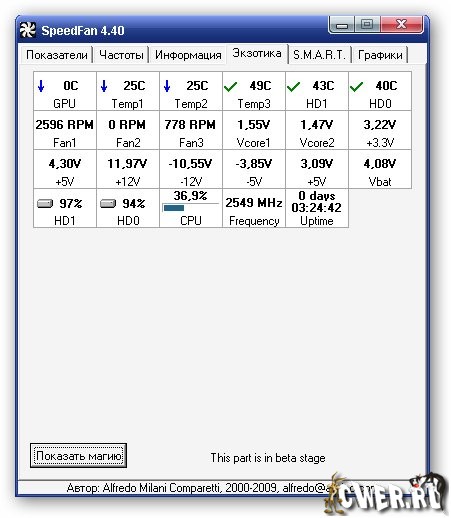This screenshot has width=451, height=518.
Task: Open the Графики tab
Action: click(380, 55)
